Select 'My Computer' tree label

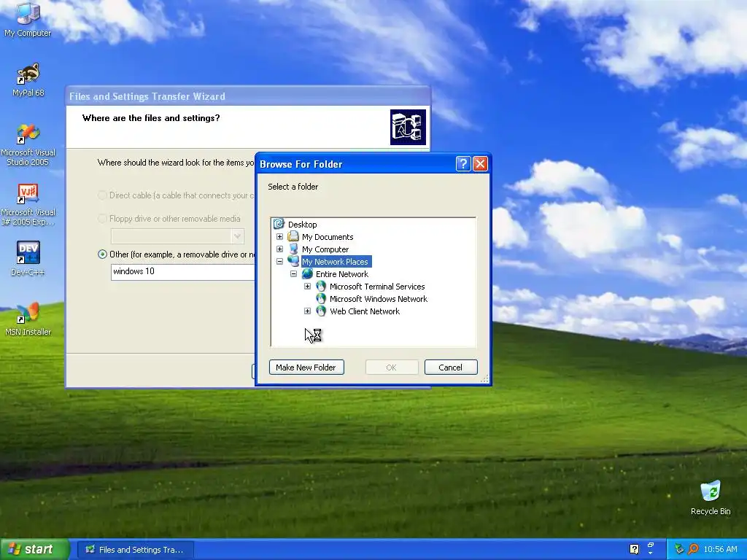[325, 249]
